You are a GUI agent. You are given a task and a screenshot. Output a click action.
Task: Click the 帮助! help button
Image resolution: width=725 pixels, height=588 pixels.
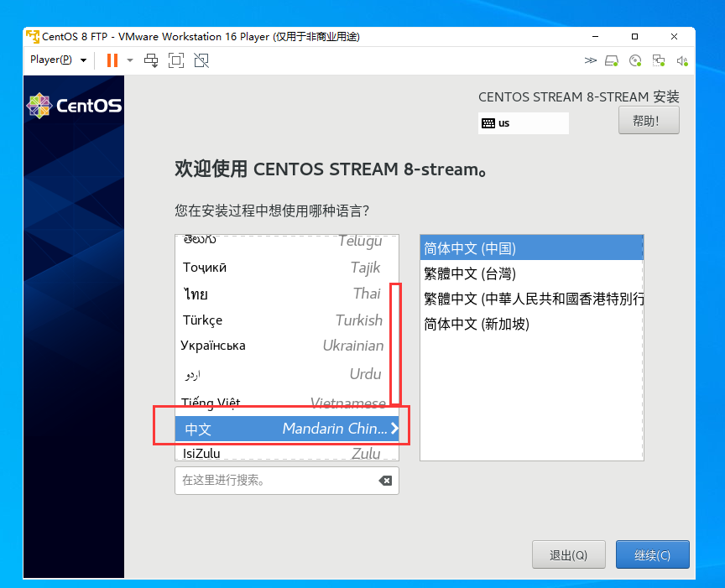click(649, 121)
